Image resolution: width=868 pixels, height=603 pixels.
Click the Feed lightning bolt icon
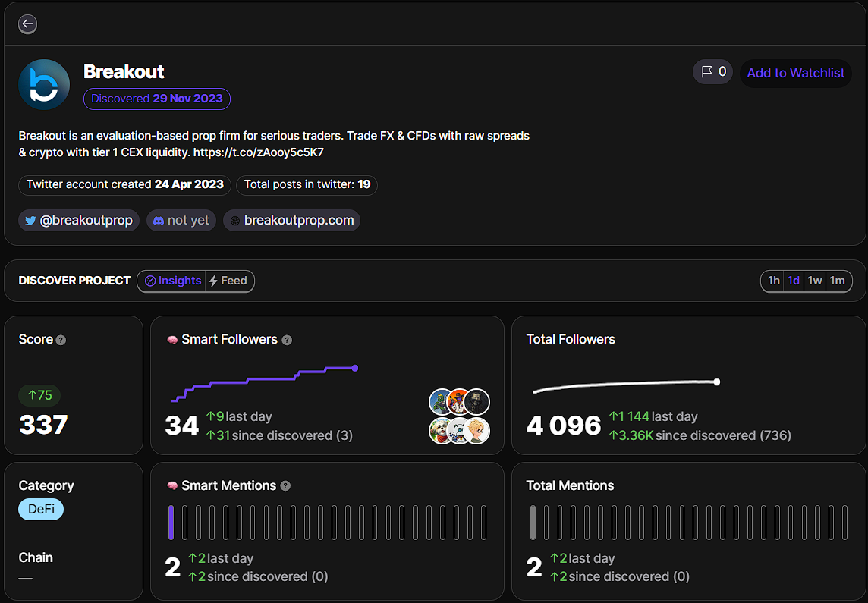(x=213, y=281)
